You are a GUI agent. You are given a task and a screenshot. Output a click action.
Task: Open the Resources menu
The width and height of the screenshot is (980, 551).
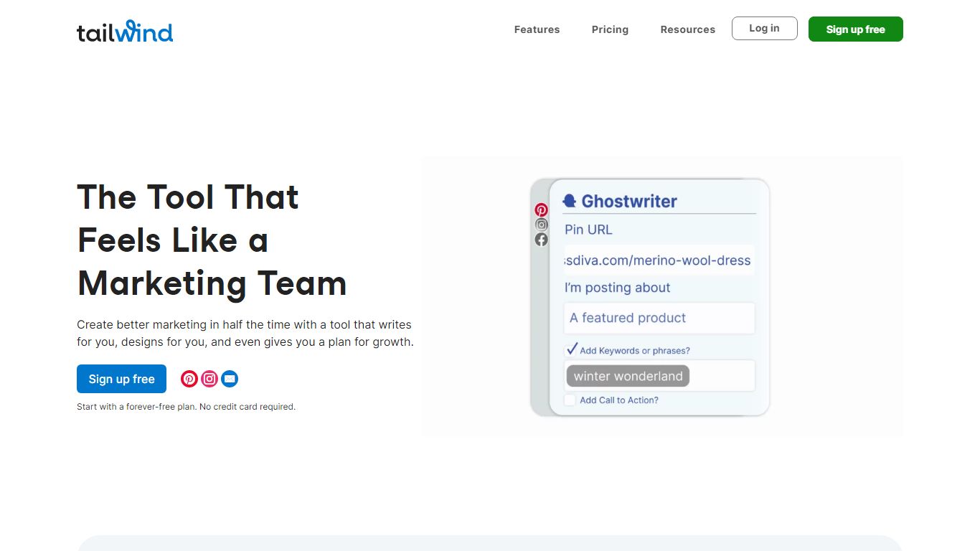(x=687, y=29)
